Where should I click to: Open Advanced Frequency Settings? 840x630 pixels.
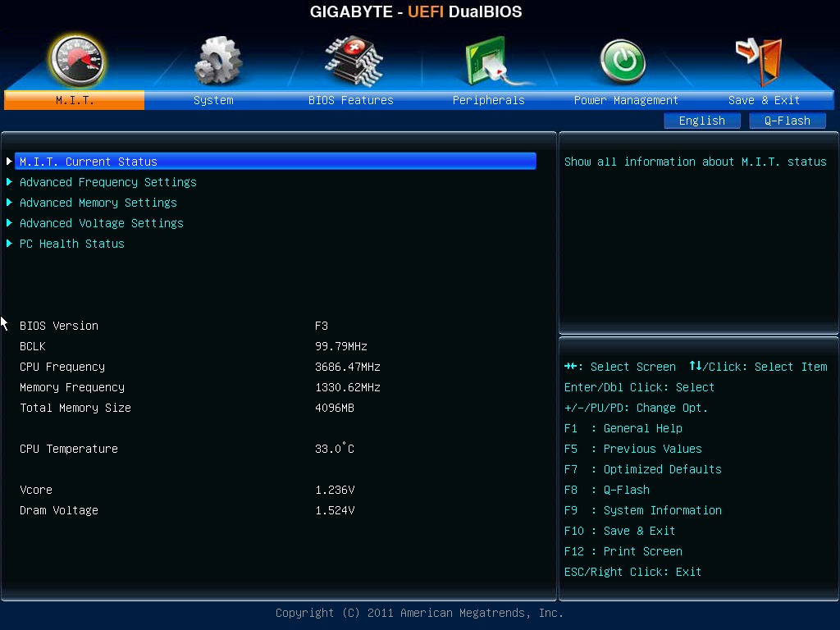[108, 182]
